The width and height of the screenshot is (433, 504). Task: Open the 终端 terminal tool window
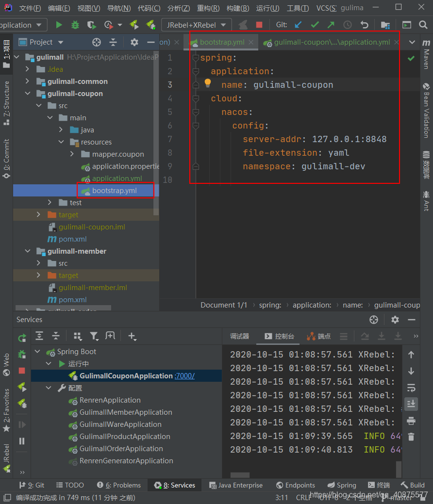tap(379, 485)
